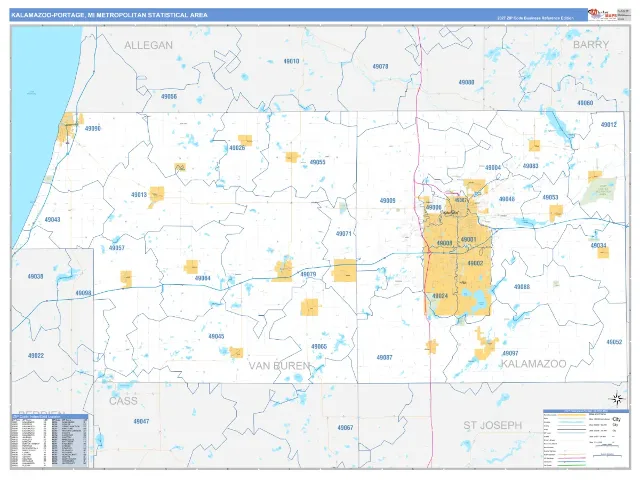Select ZIP code 49043
The image size is (640, 480).
[52, 220]
